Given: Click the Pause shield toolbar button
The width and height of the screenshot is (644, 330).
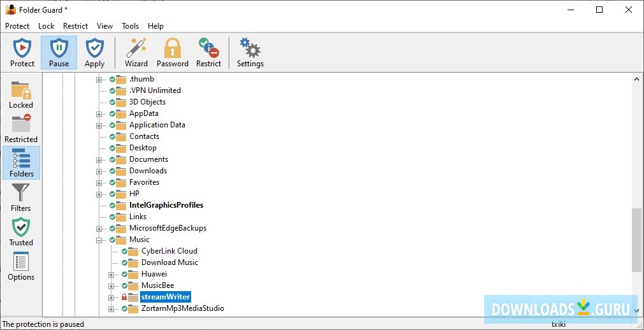Looking at the screenshot, I should pyautogui.click(x=59, y=53).
